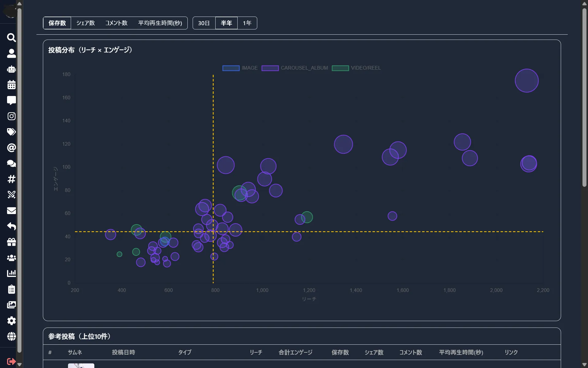
Task: Toggle the VIDEO/REEL legend color box
Action: (x=340, y=68)
